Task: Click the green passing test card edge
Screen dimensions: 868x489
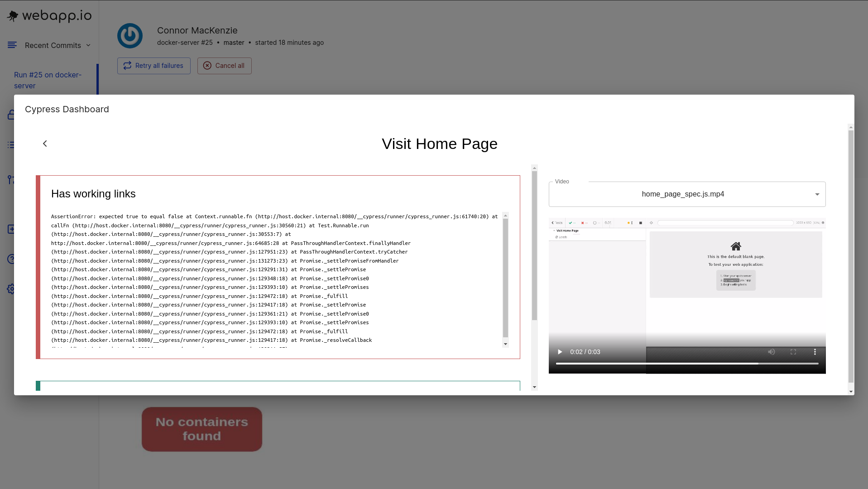Action: (x=38, y=386)
